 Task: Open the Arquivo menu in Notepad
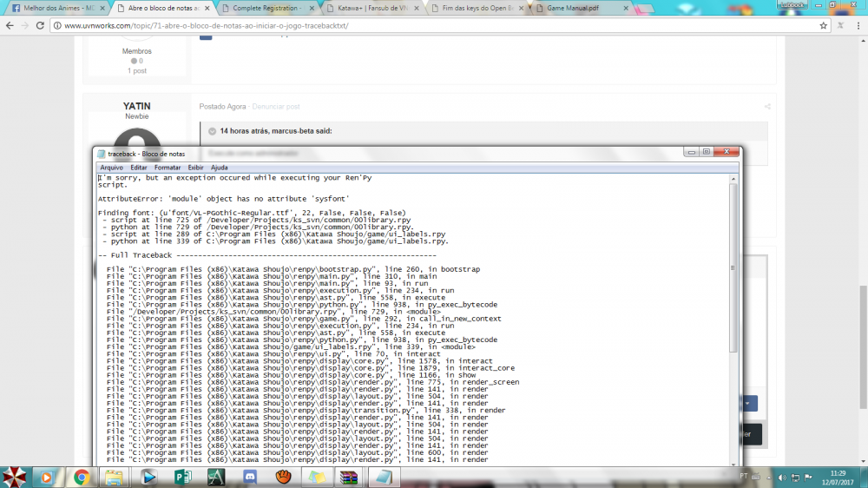[111, 168]
